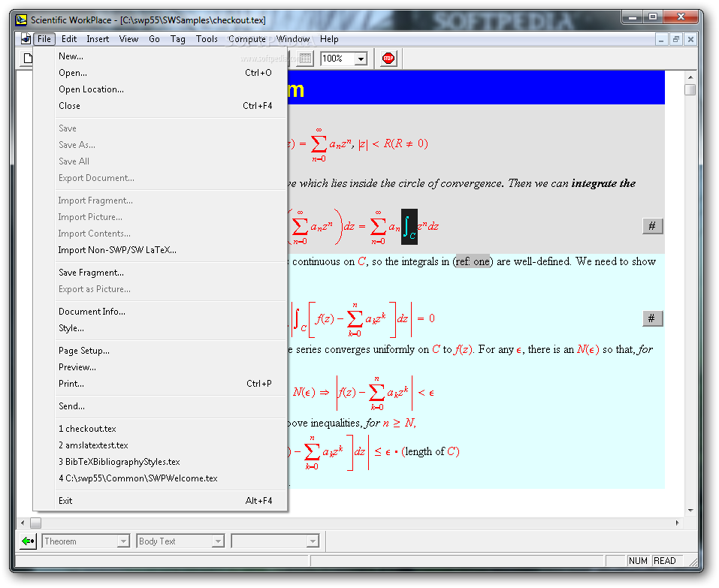Click the # marker beside the integral equation

pyautogui.click(x=652, y=225)
